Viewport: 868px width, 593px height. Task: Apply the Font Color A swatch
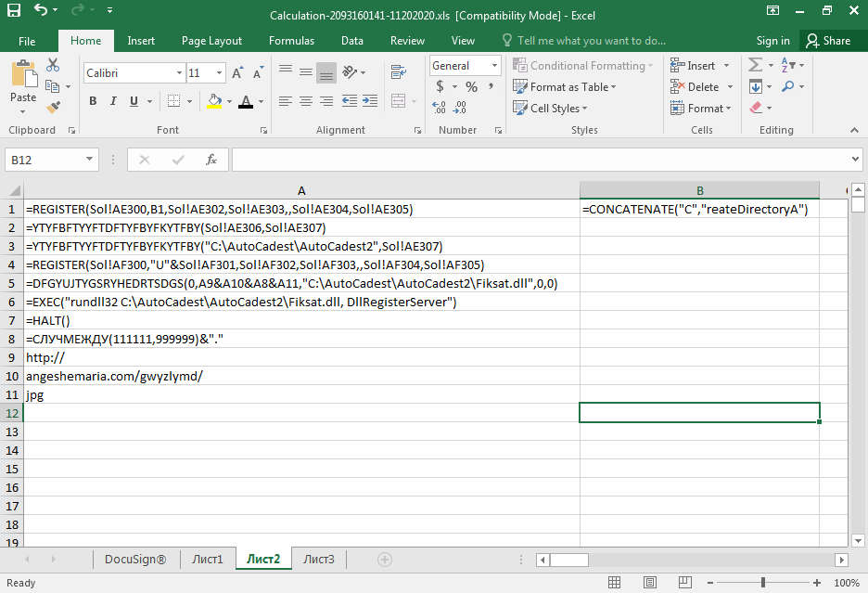click(x=246, y=101)
